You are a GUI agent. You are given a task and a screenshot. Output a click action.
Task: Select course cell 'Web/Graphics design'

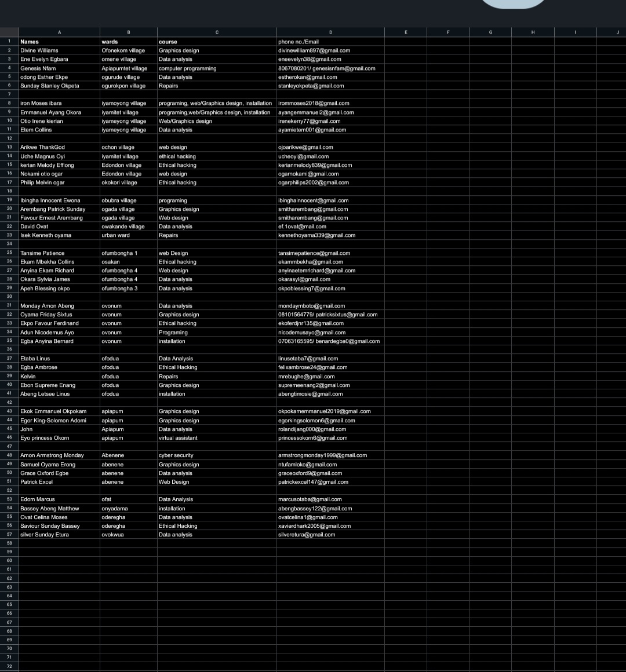pyautogui.click(x=217, y=121)
